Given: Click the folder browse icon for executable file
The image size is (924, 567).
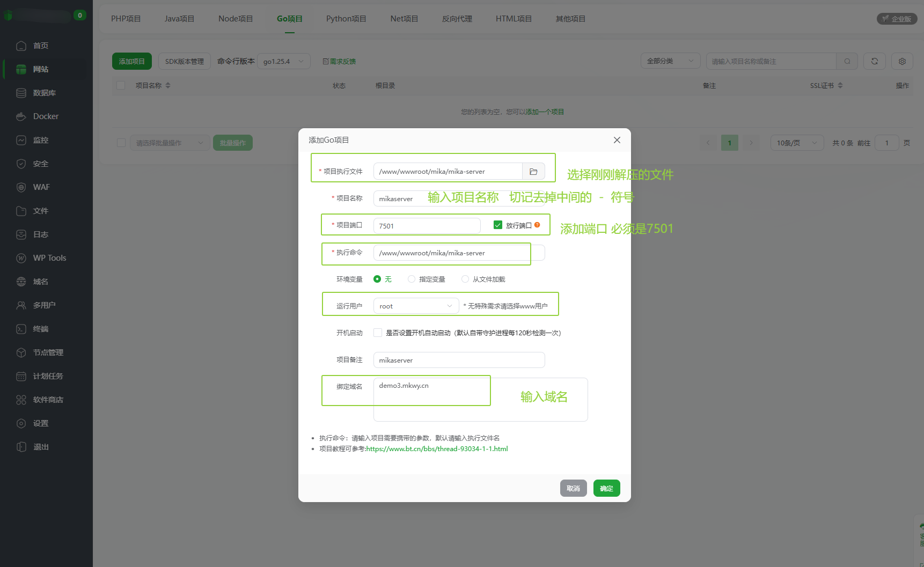Looking at the screenshot, I should point(533,172).
